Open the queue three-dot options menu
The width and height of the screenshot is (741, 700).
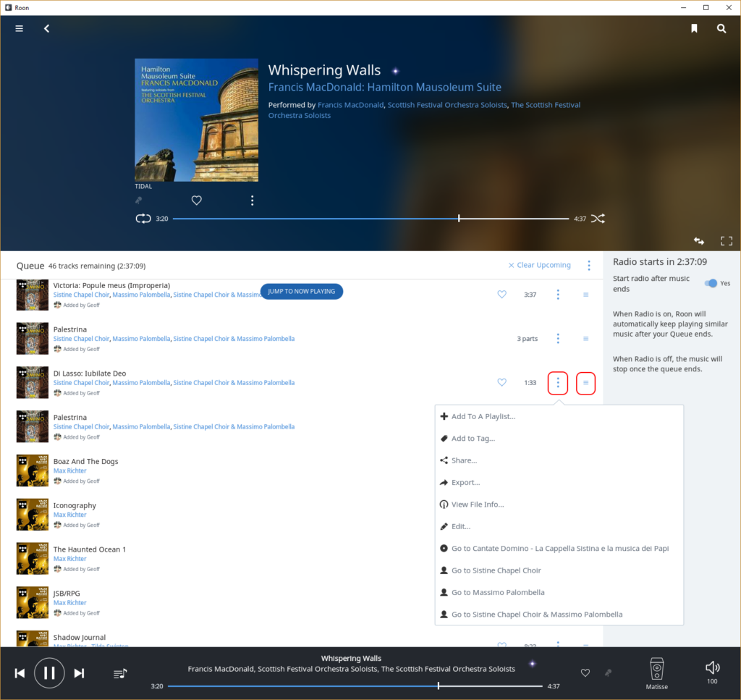click(589, 265)
